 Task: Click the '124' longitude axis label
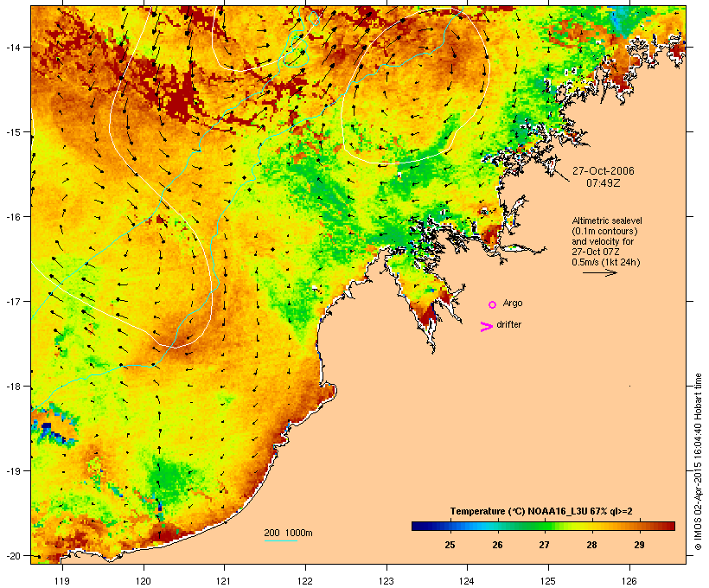click(467, 581)
